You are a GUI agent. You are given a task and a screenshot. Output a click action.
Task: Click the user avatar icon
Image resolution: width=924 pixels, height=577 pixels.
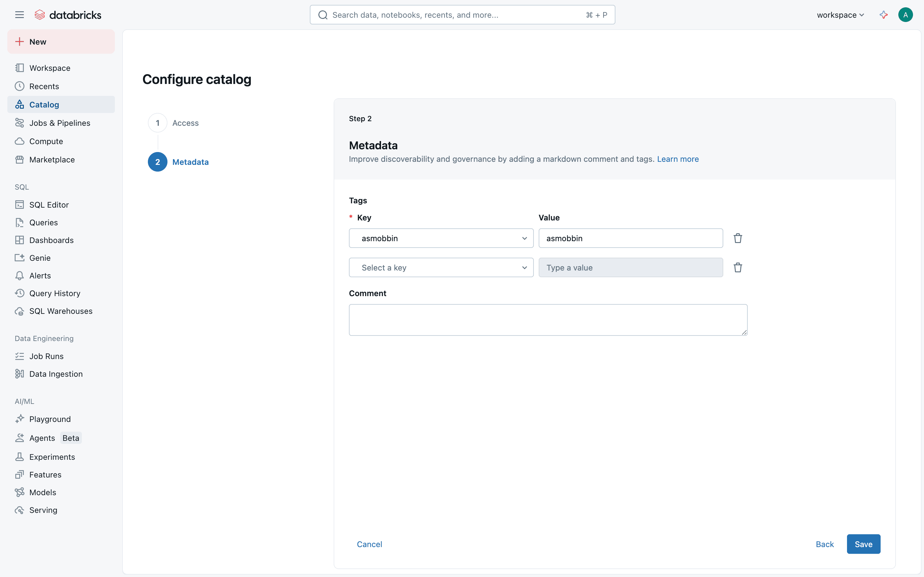pyautogui.click(x=905, y=15)
